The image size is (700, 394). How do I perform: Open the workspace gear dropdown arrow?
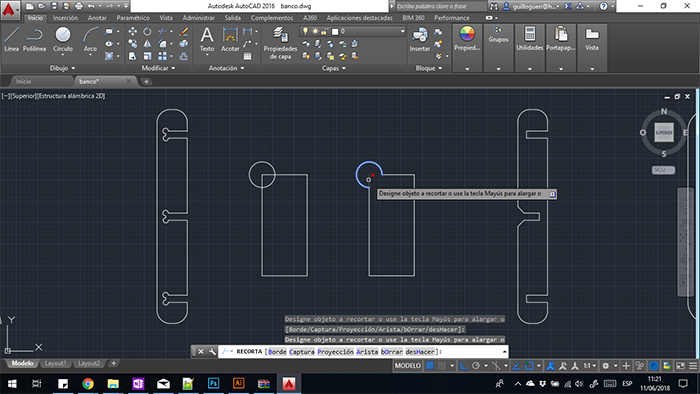(x=615, y=366)
